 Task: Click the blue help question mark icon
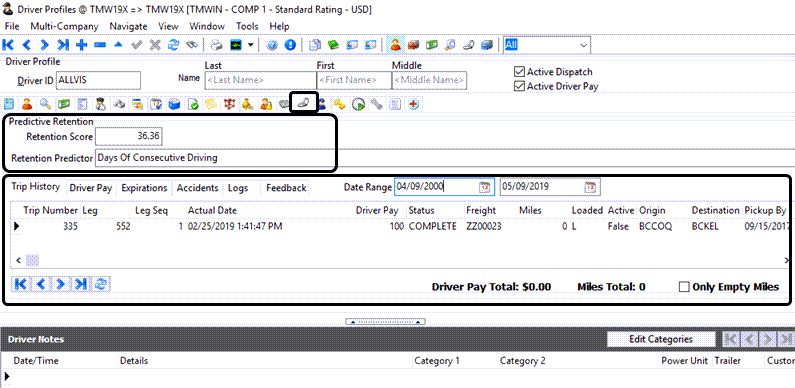272,45
